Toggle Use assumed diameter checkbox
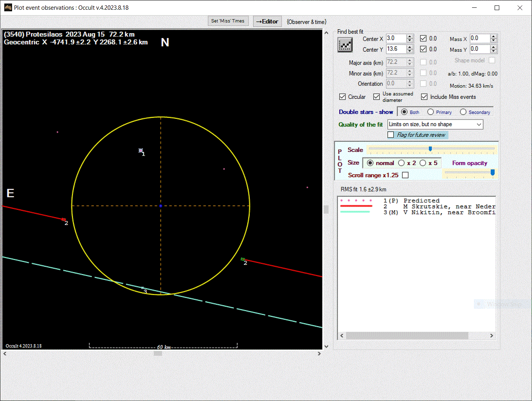This screenshot has width=532, height=401. [376, 97]
